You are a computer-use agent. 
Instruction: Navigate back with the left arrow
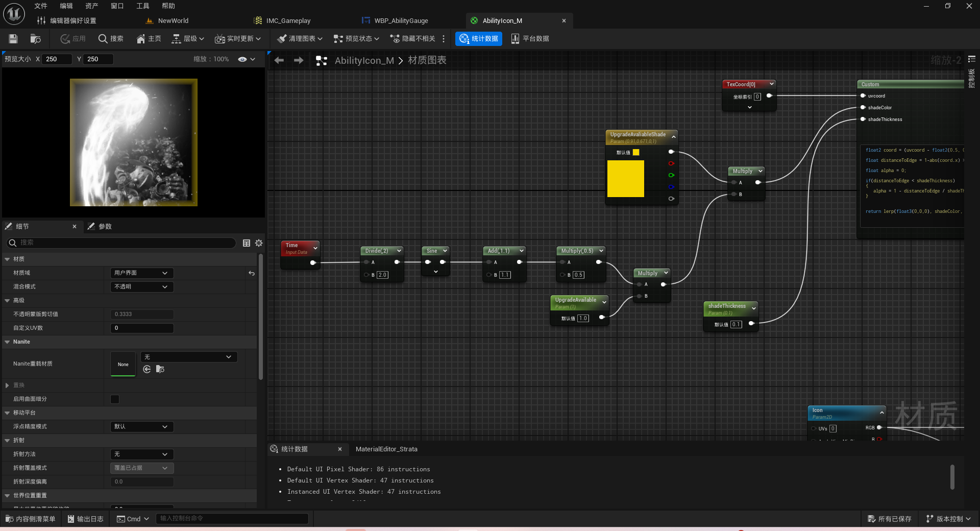[x=279, y=60]
